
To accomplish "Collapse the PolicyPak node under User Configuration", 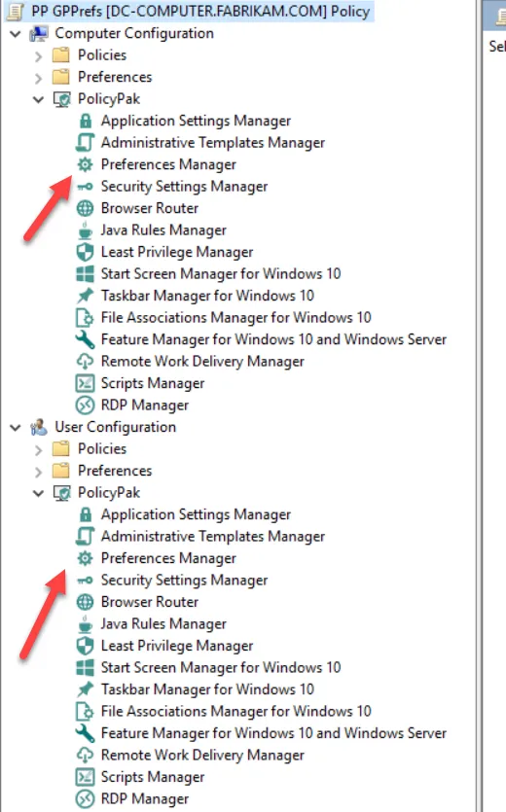I will tap(38, 492).
